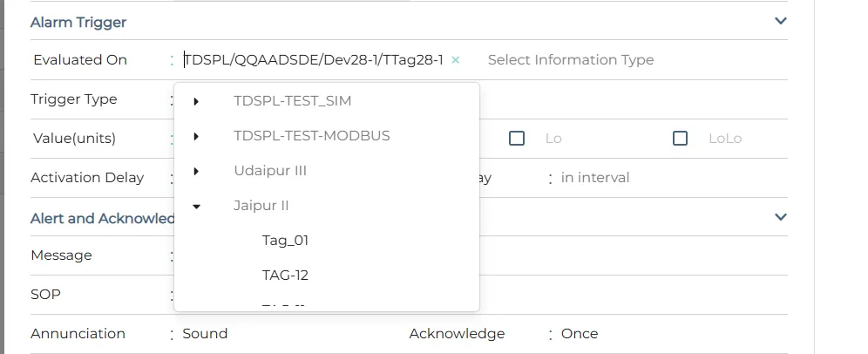The width and height of the screenshot is (868, 354).
Task: Clear the selected TTag28-1 tag
Action: [x=456, y=60]
